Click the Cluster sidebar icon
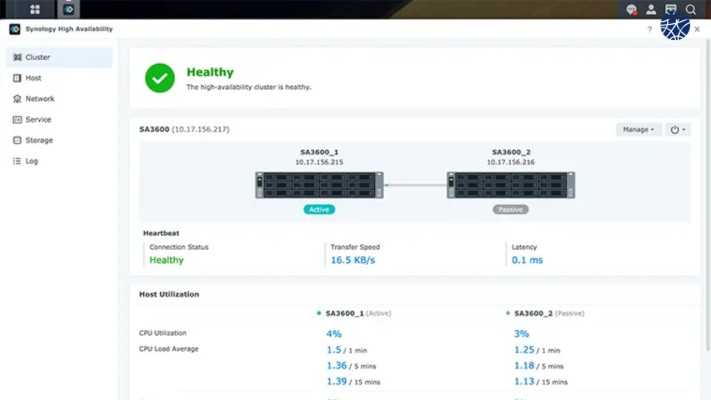The width and height of the screenshot is (711, 400). (17, 57)
